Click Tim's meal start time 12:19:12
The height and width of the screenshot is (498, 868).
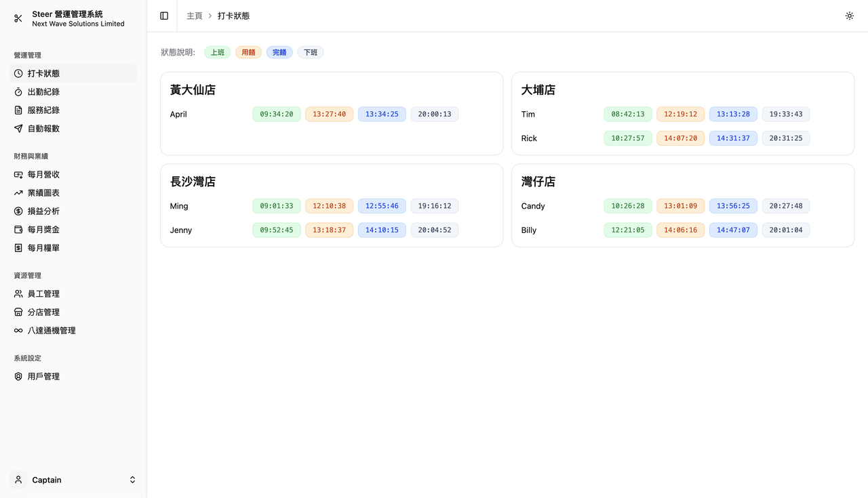click(681, 114)
